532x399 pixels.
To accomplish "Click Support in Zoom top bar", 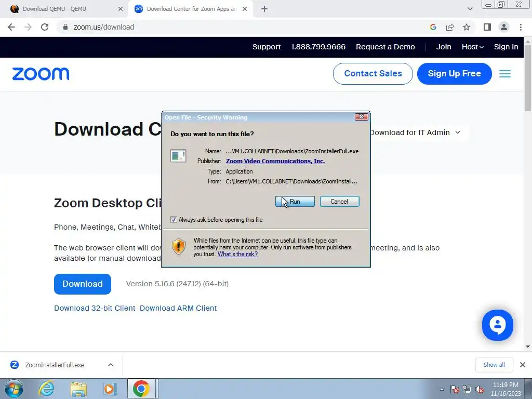I will (267, 47).
